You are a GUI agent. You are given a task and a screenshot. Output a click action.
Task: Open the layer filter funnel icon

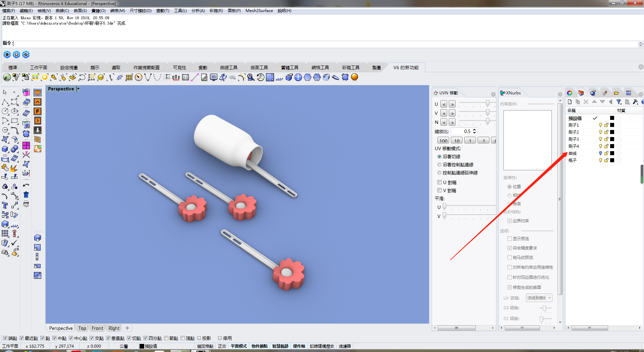click(619, 102)
